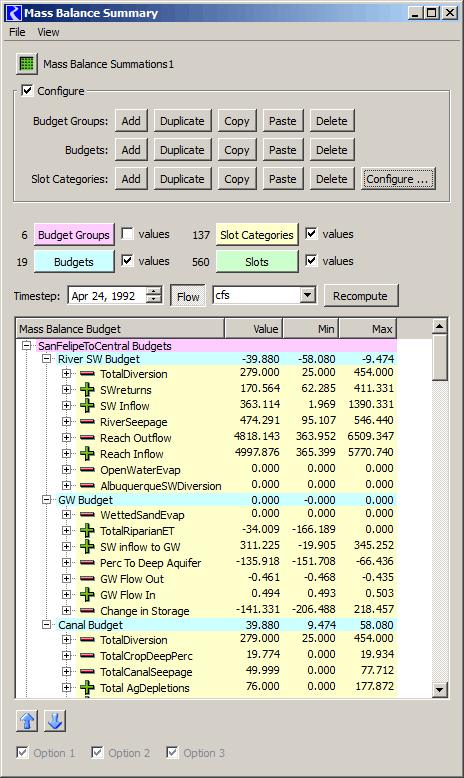This screenshot has width=464, height=778.
Task: Click the green plus icon on TotalRiparianET
Action: click(87, 530)
